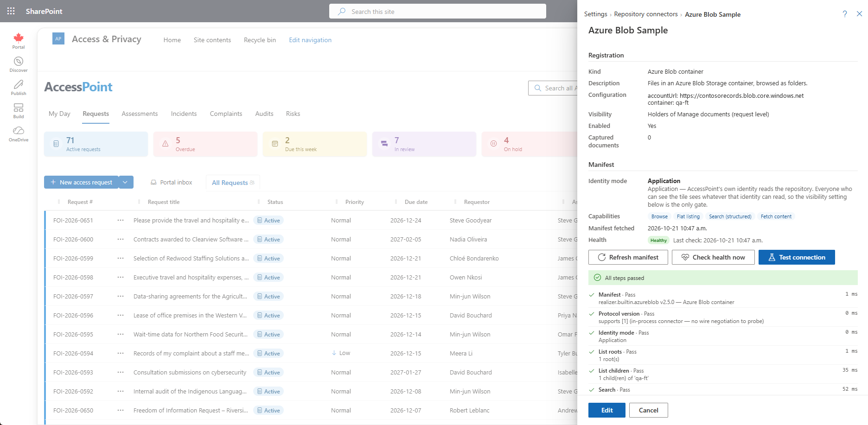The height and width of the screenshot is (425, 868).
Task: Open row actions for FOI-2026-0598
Action: click(121, 277)
